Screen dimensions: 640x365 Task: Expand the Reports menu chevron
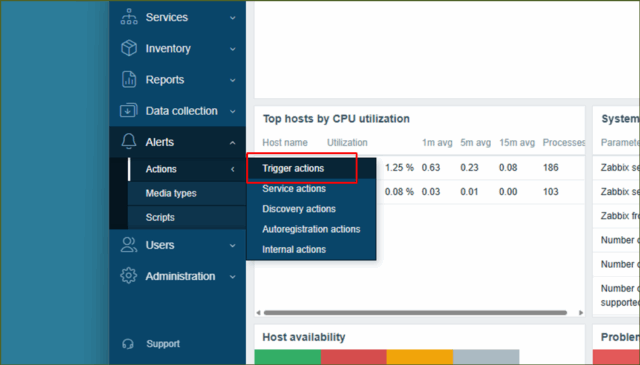click(233, 80)
